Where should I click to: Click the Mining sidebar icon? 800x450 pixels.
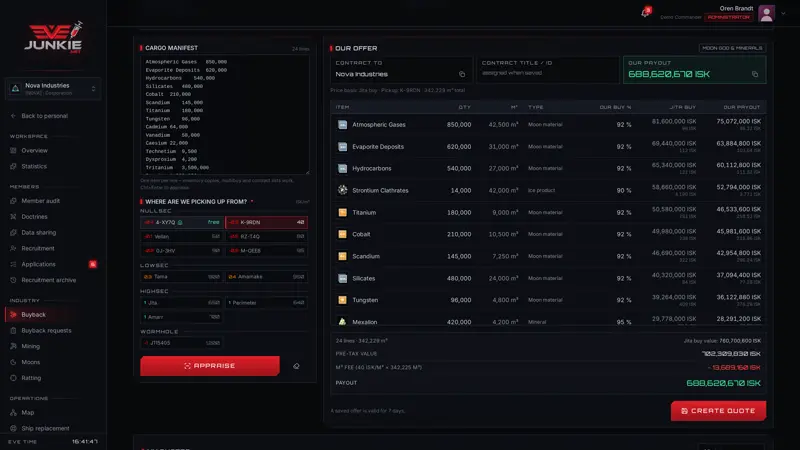pyautogui.click(x=13, y=346)
